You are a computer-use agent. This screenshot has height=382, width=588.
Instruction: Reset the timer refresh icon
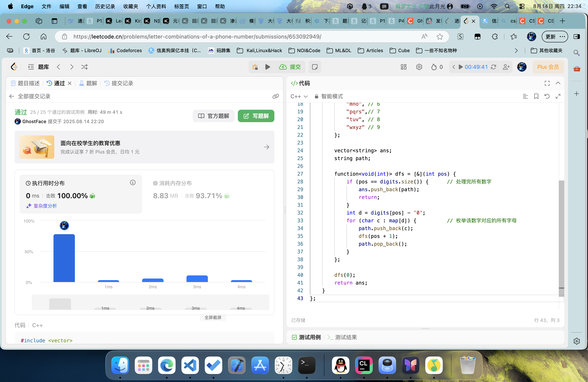493,67
